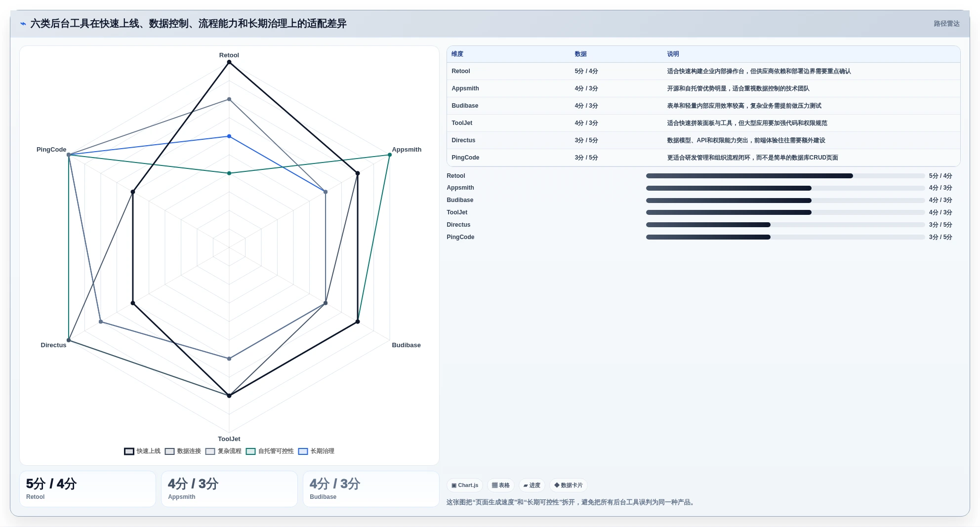Select the Appsmith row in the table

pos(703,88)
